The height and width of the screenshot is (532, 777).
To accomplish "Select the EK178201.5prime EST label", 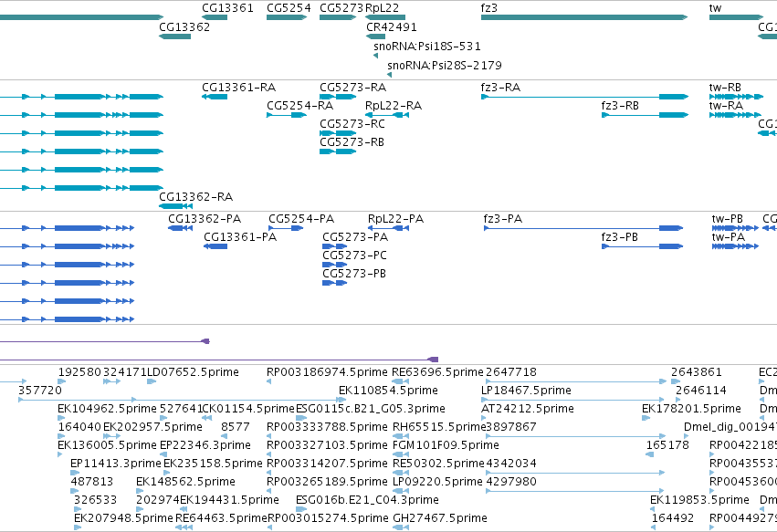I will pos(691,409).
